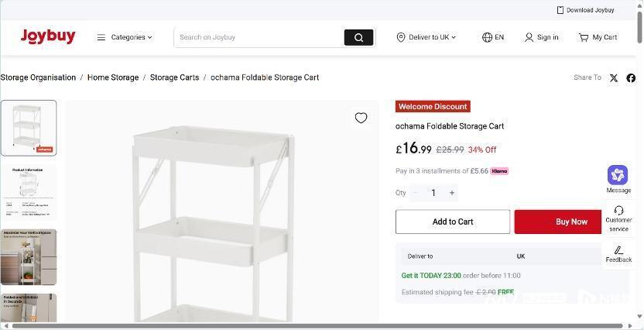Click the Joybuy logo
The width and height of the screenshot is (644, 330).
pos(48,36)
